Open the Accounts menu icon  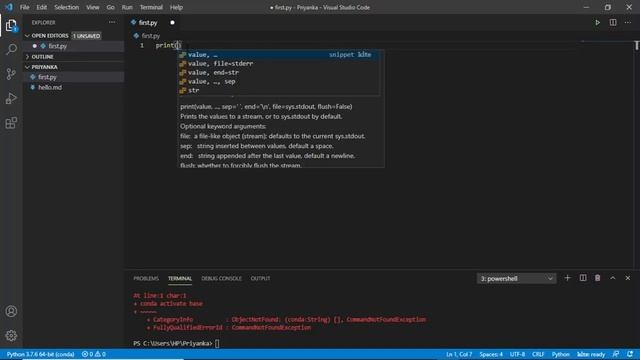[11, 311]
